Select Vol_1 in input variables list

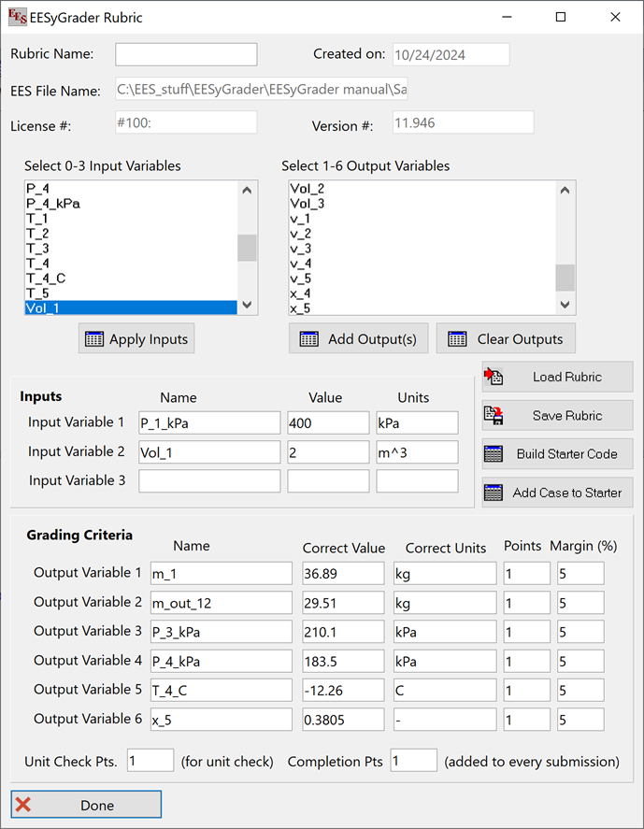130,307
